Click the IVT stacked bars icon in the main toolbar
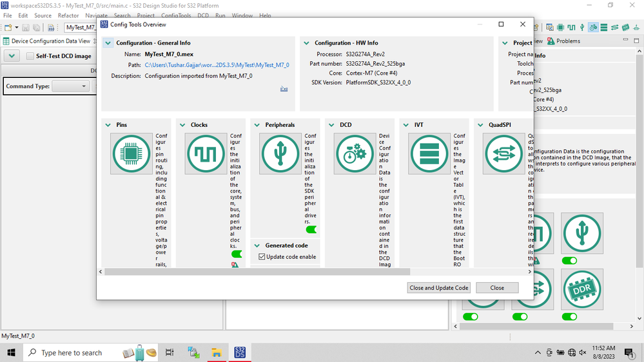This screenshot has width=644, height=362. tap(604, 28)
